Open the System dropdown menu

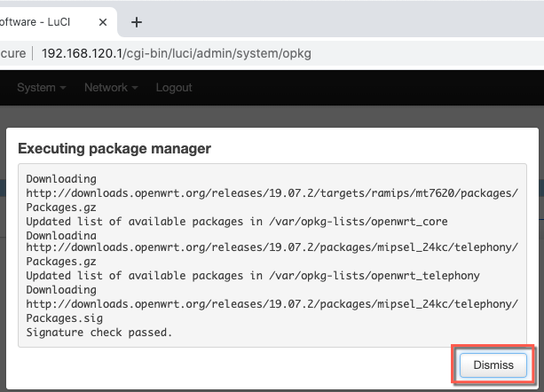pos(42,87)
